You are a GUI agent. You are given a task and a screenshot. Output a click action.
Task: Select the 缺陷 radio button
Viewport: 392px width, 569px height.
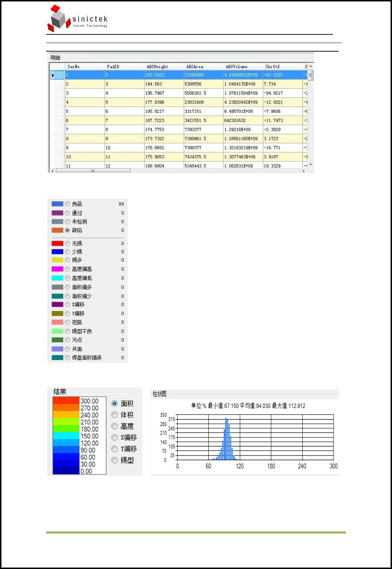[x=67, y=230]
